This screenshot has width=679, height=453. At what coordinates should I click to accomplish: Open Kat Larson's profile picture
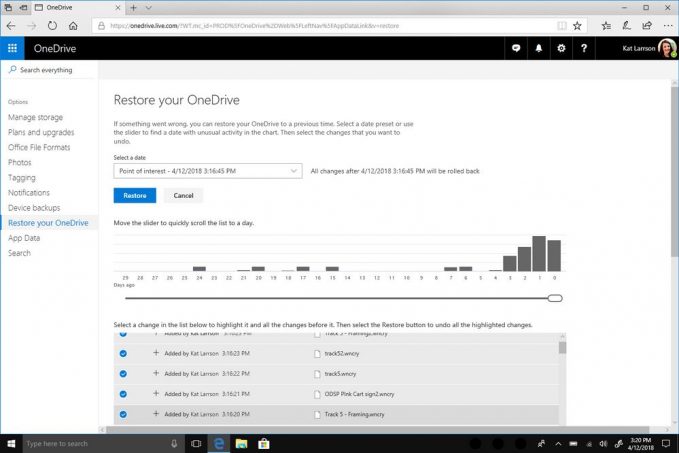667,48
